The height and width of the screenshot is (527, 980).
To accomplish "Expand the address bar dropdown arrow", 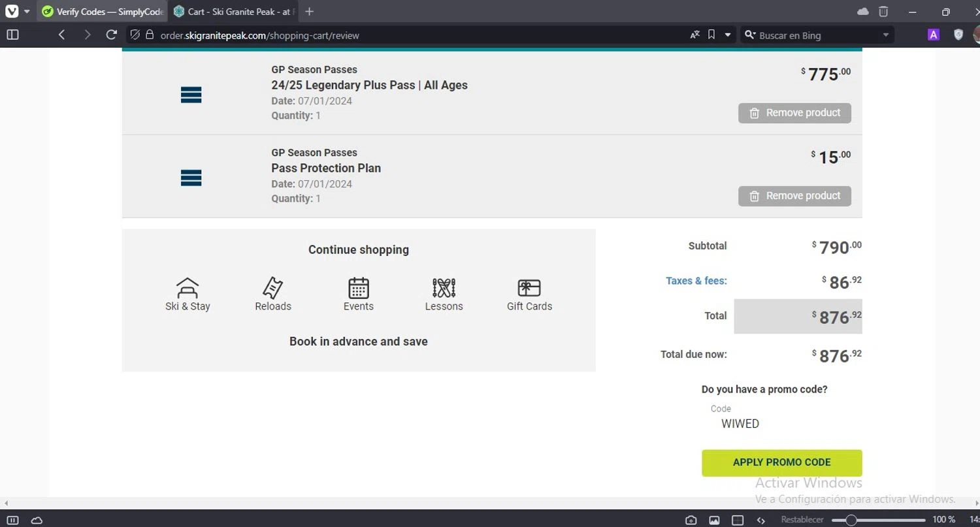I will coord(728,35).
